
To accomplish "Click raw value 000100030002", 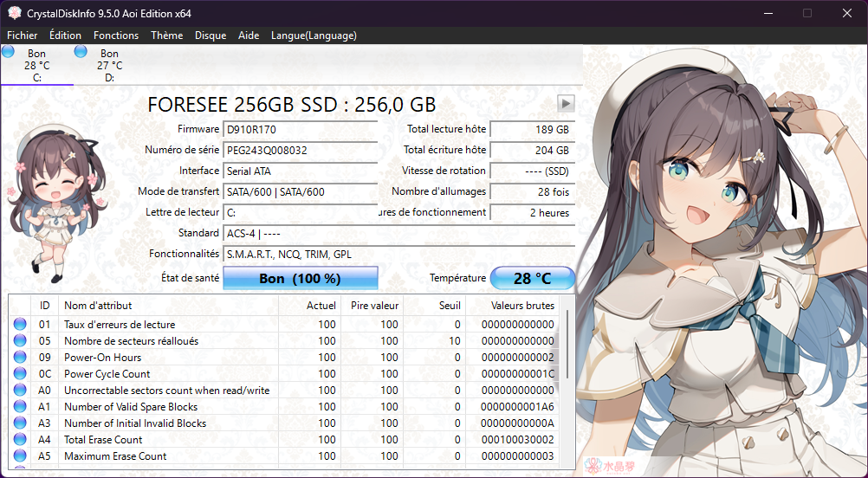I will click(x=517, y=440).
